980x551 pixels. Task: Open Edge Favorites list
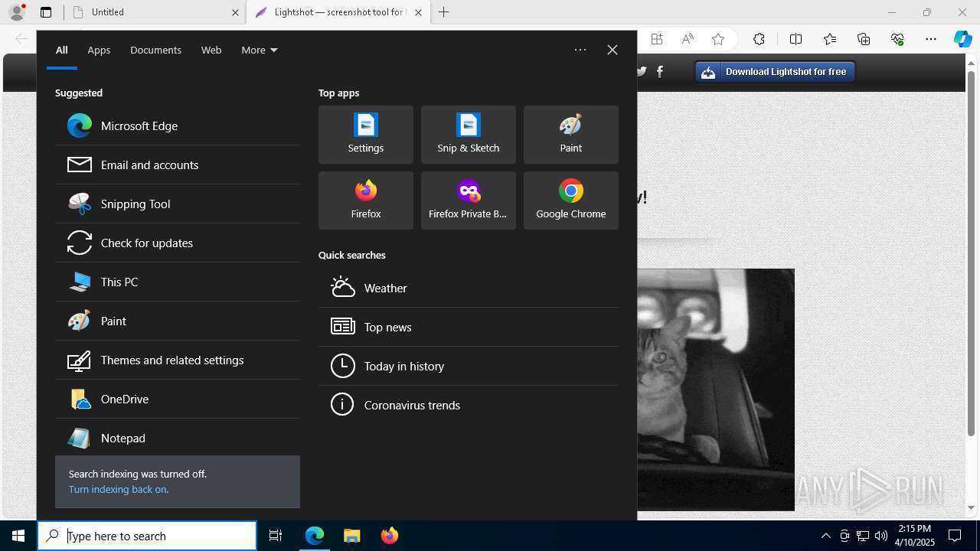(x=830, y=39)
